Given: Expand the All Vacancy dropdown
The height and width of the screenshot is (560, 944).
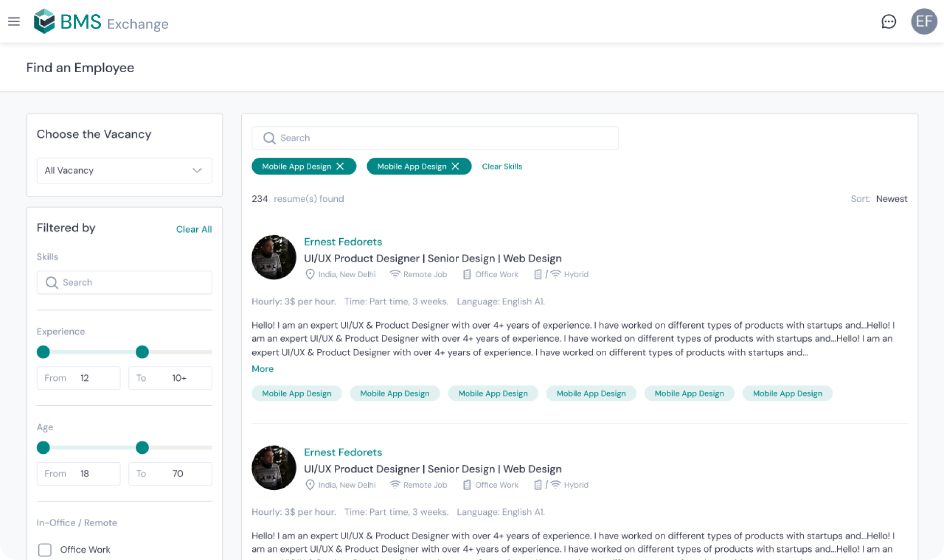Looking at the screenshot, I should pyautogui.click(x=124, y=170).
